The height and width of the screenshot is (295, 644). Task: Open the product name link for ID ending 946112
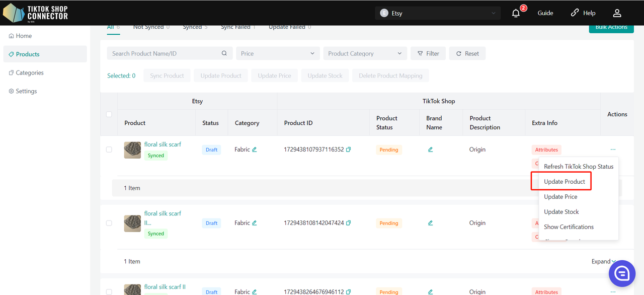[x=165, y=287]
